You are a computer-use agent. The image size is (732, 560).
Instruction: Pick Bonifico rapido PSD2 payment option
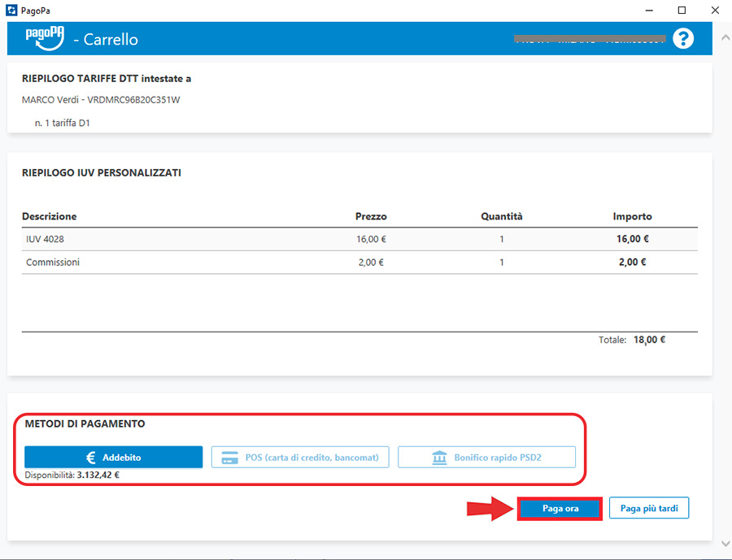486,457
